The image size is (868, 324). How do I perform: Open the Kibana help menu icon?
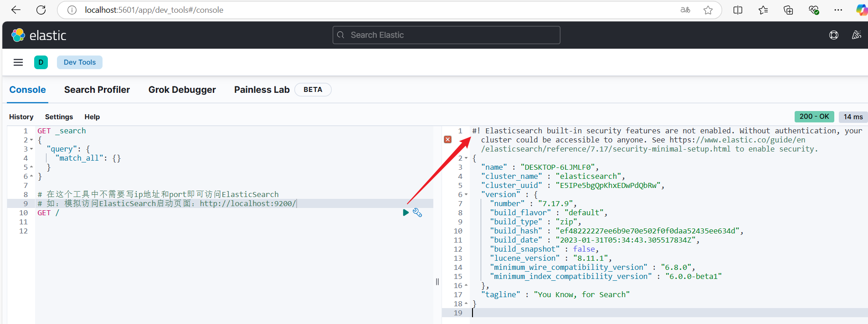pos(834,35)
